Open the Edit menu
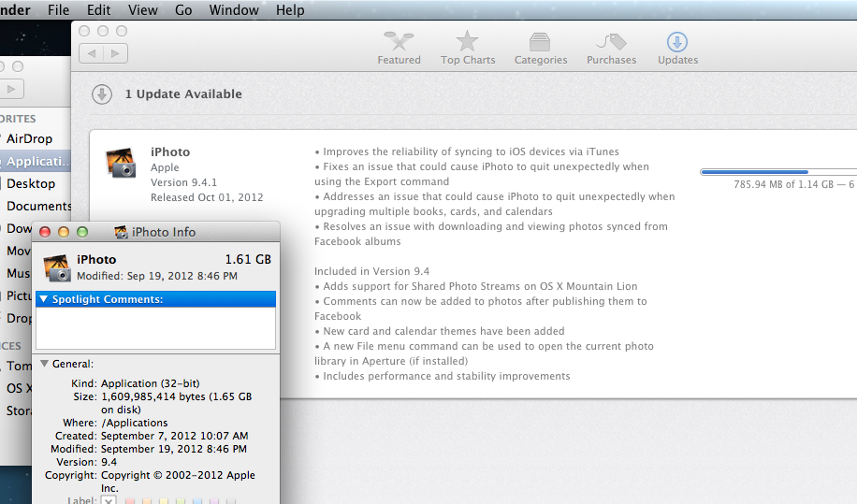Viewport: 857px width, 504px height. pyautogui.click(x=99, y=10)
